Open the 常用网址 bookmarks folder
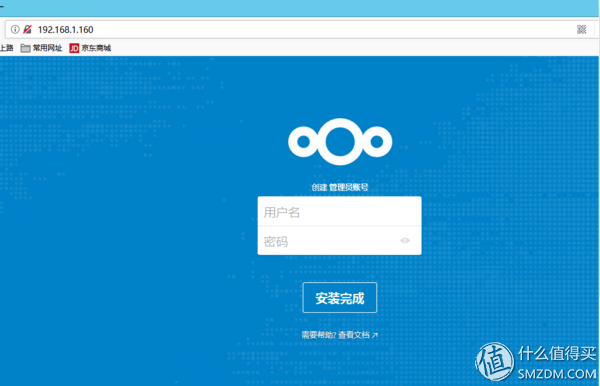This screenshot has height=386, width=600. click(41, 48)
